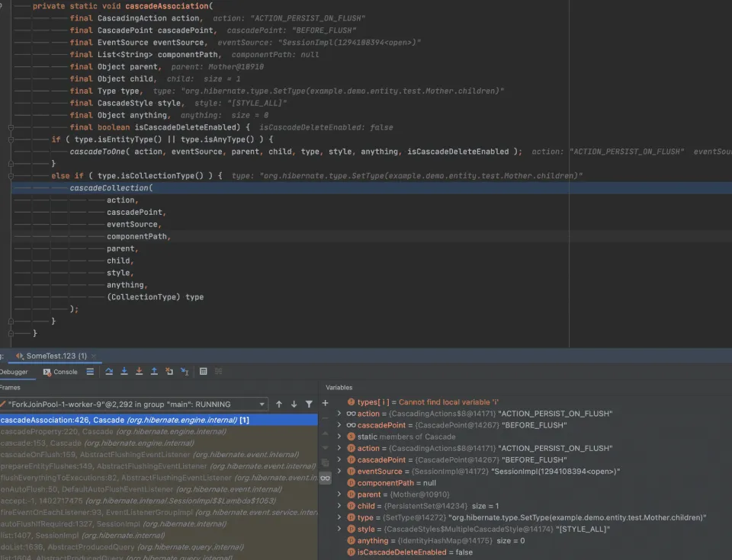Select the cascadeOnFlush:159 stack frame
Screen dimensions: 732x560
pyautogui.click(x=159, y=455)
